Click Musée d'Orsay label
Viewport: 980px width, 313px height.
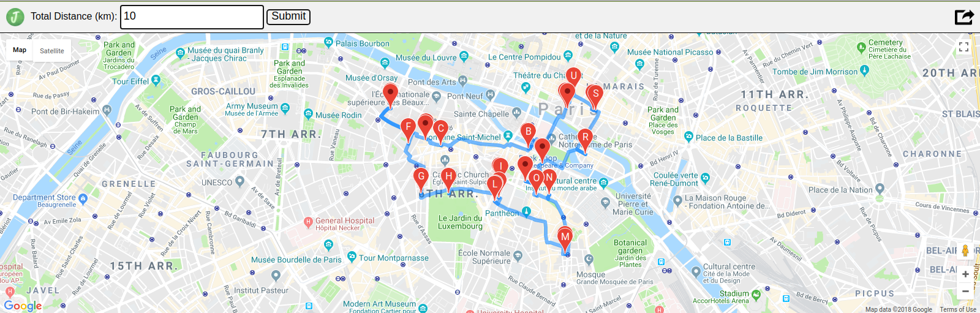pyautogui.click(x=371, y=78)
